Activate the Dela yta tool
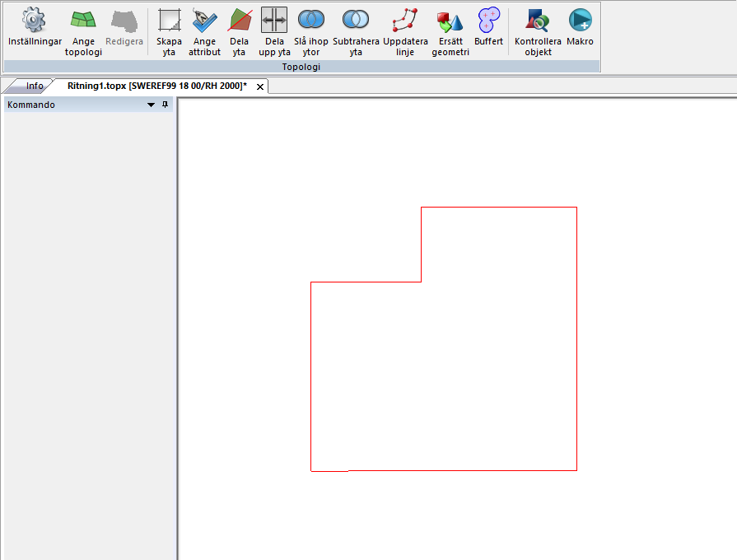The width and height of the screenshot is (737, 560). pos(239,31)
